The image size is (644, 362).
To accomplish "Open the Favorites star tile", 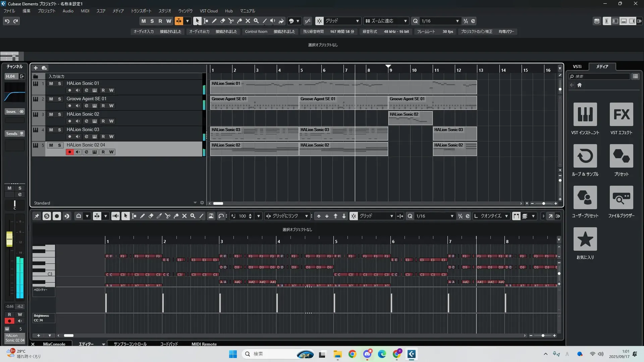I will [585, 239].
